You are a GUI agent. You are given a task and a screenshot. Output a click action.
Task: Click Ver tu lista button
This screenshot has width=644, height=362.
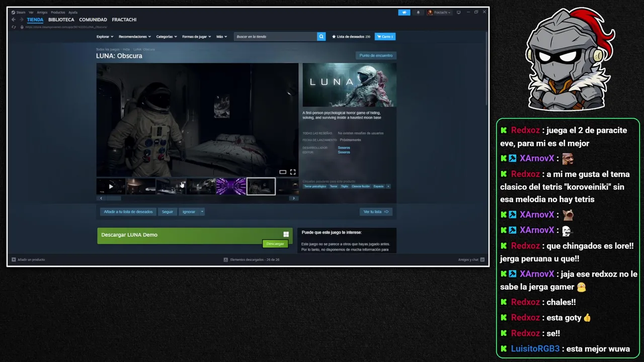(x=376, y=212)
